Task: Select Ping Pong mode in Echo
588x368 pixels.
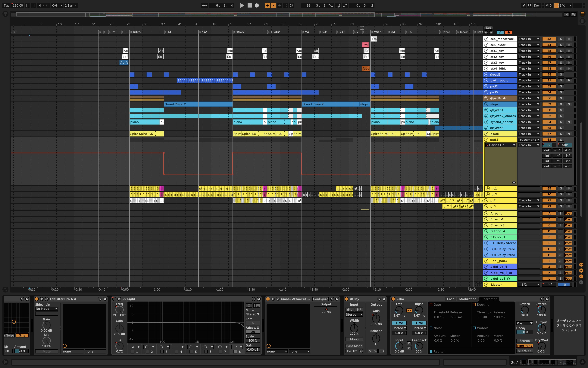Action: click(x=525, y=346)
